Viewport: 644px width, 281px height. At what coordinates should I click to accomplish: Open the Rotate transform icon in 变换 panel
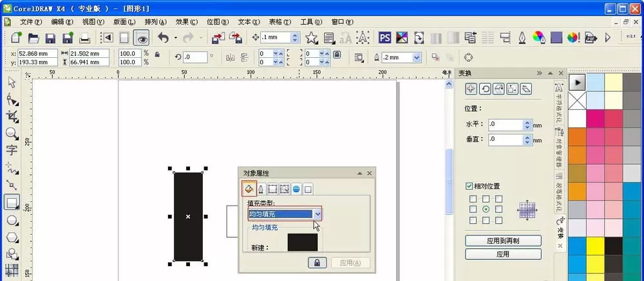pos(485,89)
